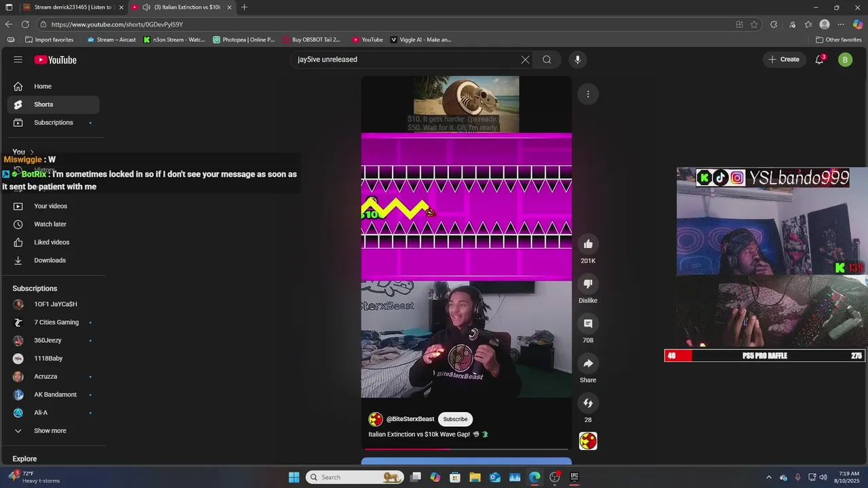Close the Italian Extinction tab
Image resolution: width=868 pixels, height=488 pixels.
tap(229, 7)
